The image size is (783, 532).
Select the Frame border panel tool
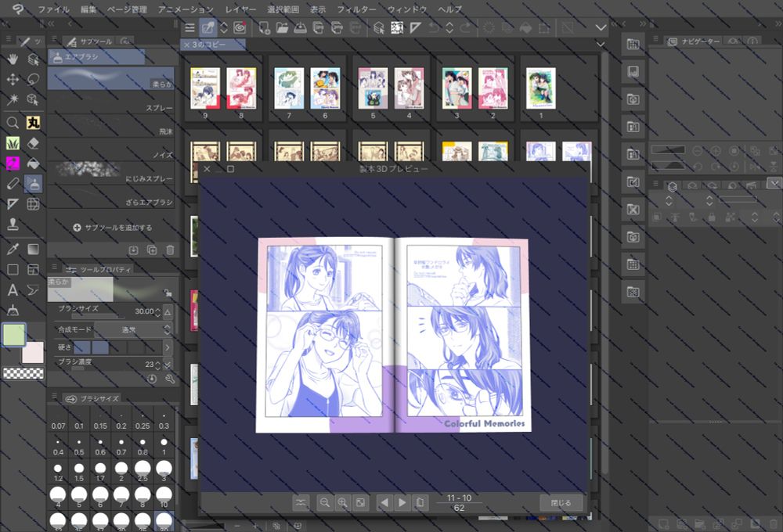(33, 269)
